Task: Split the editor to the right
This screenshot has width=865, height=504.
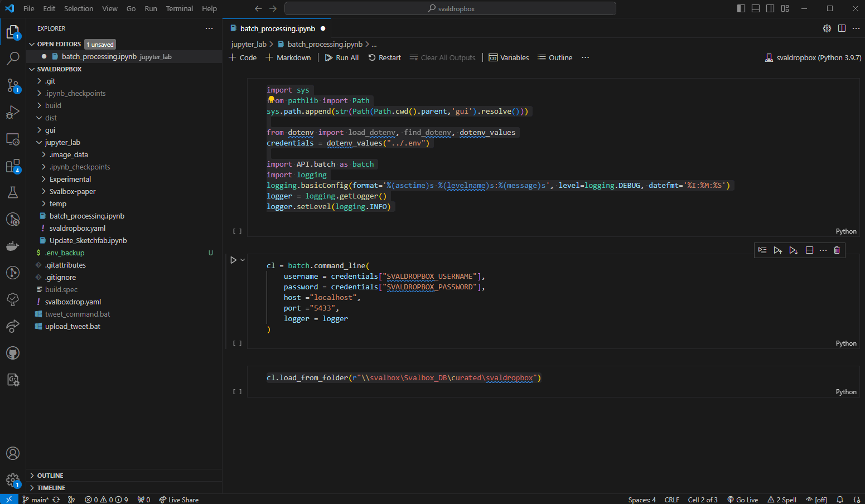Action: click(842, 28)
